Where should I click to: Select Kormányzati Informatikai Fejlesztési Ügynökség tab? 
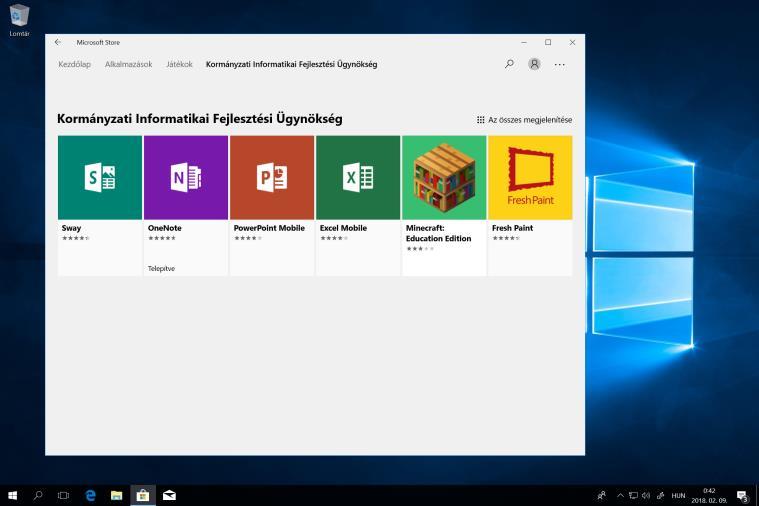291,64
